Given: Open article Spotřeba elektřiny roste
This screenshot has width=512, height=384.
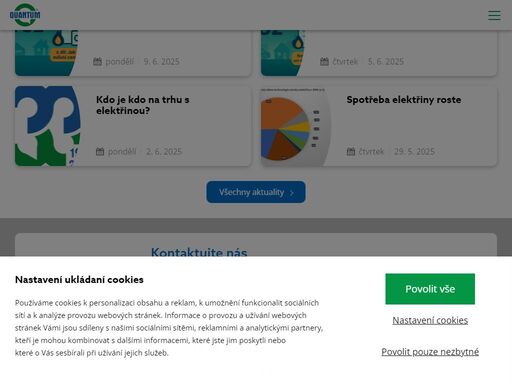Looking at the screenshot, I should (x=404, y=100).
